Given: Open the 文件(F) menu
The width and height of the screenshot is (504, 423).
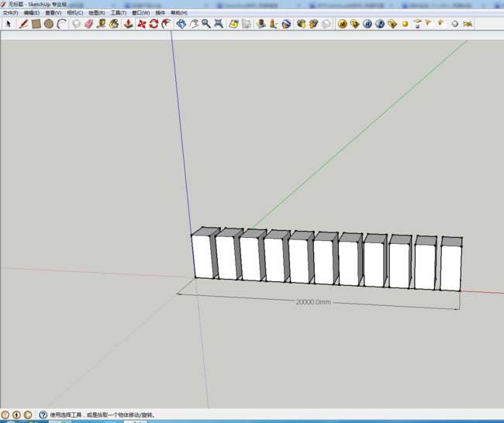Looking at the screenshot, I should 10,12.
